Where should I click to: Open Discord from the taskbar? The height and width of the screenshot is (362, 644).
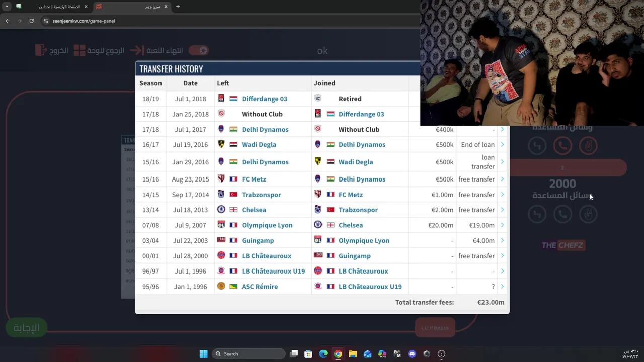coord(412,354)
